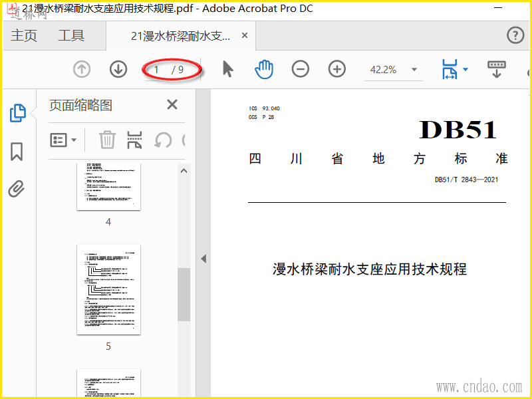The height and width of the screenshot is (399, 532).
Task: Switch to the 工具 tab
Action: coord(71,35)
